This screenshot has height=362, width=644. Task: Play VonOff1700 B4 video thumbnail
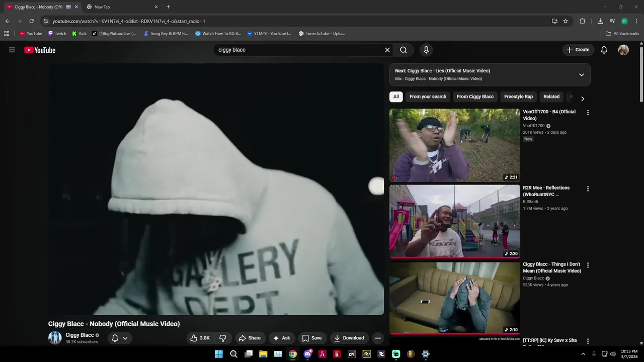click(455, 145)
